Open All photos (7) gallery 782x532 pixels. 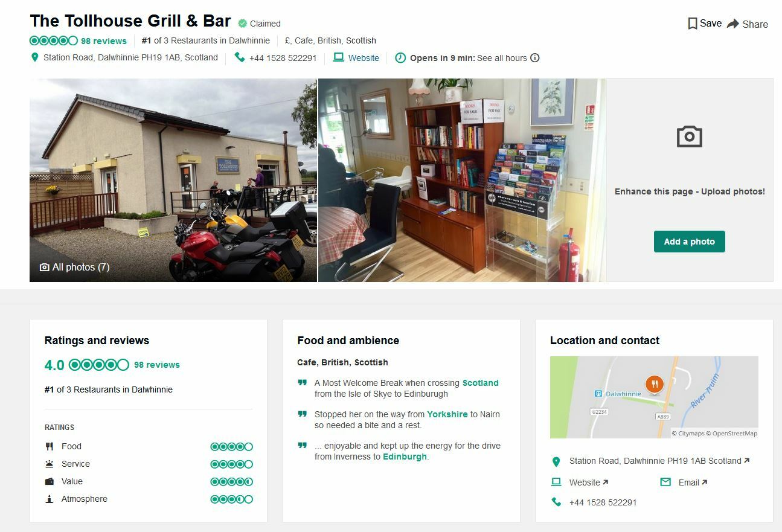click(x=74, y=267)
